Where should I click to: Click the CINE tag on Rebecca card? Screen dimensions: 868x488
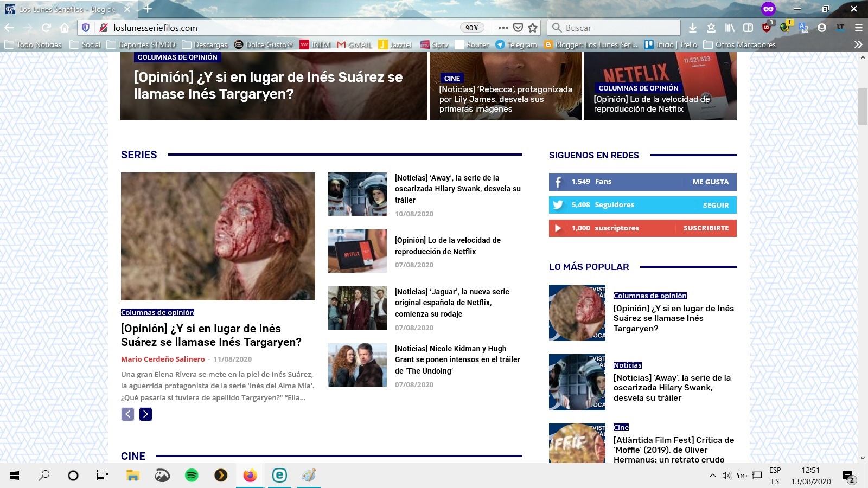(452, 78)
